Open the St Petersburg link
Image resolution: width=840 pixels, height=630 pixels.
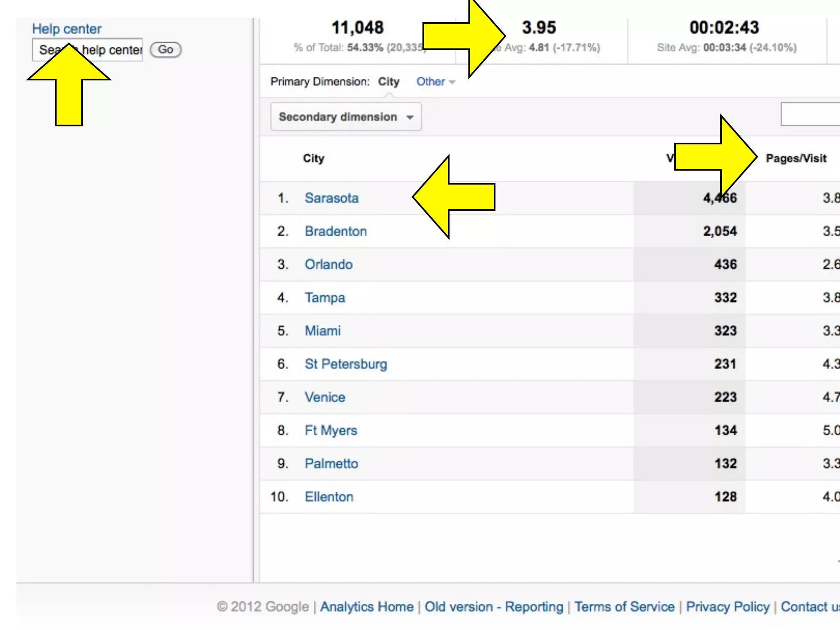pyautogui.click(x=345, y=364)
